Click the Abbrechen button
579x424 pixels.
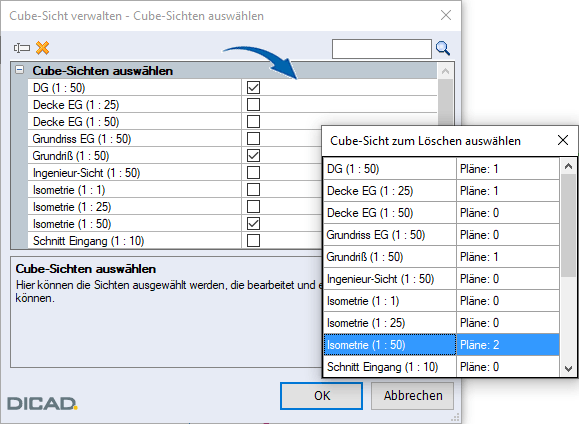(x=412, y=396)
